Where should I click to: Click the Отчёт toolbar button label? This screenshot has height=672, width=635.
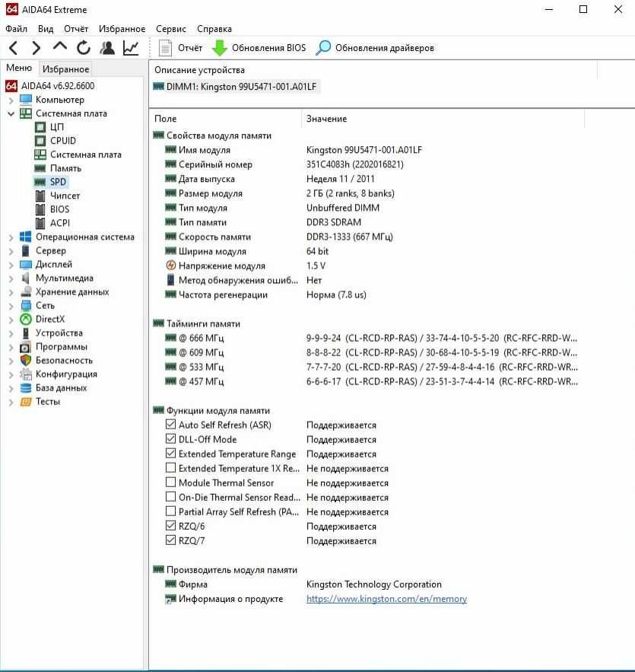(190, 48)
